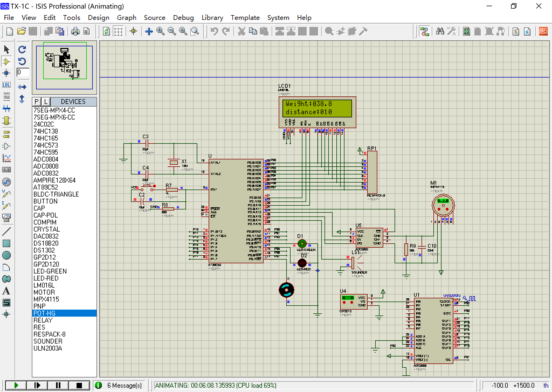Click the Redraw Display icon
The width and height of the screenshot is (552, 392).
(x=106, y=31)
